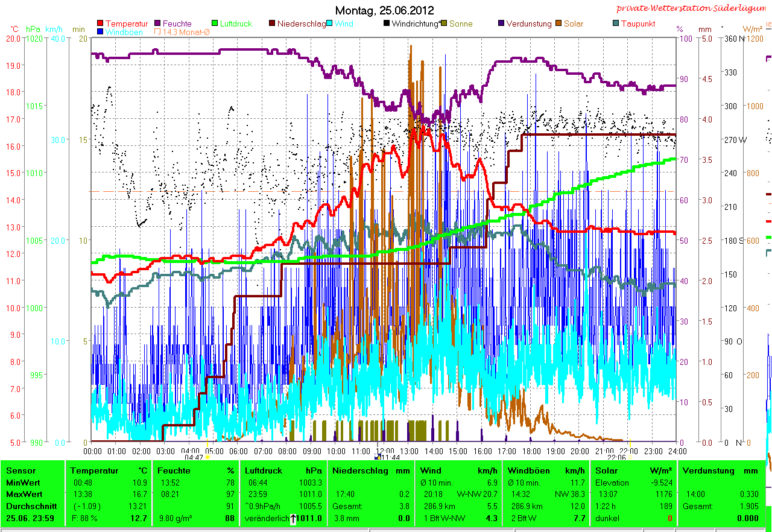The height and width of the screenshot is (532, 772).
Task: Click the pressure trend up-arrow icon
Action: pyautogui.click(x=293, y=519)
